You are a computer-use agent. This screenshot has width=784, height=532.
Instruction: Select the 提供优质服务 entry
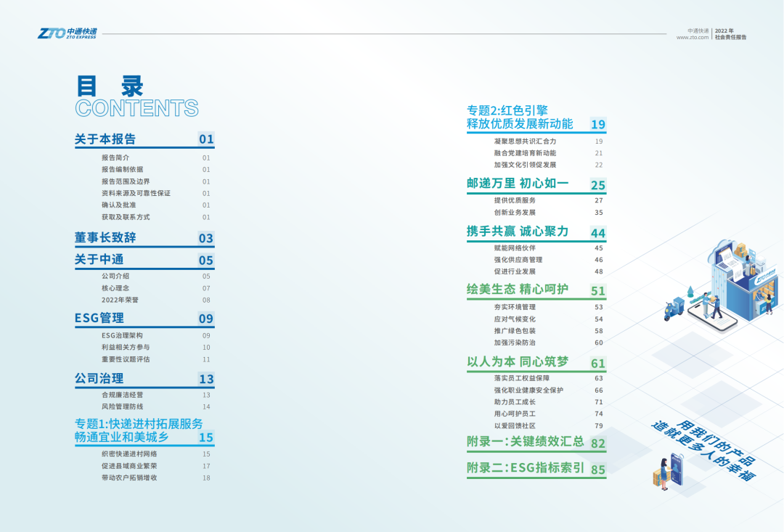[x=515, y=200]
